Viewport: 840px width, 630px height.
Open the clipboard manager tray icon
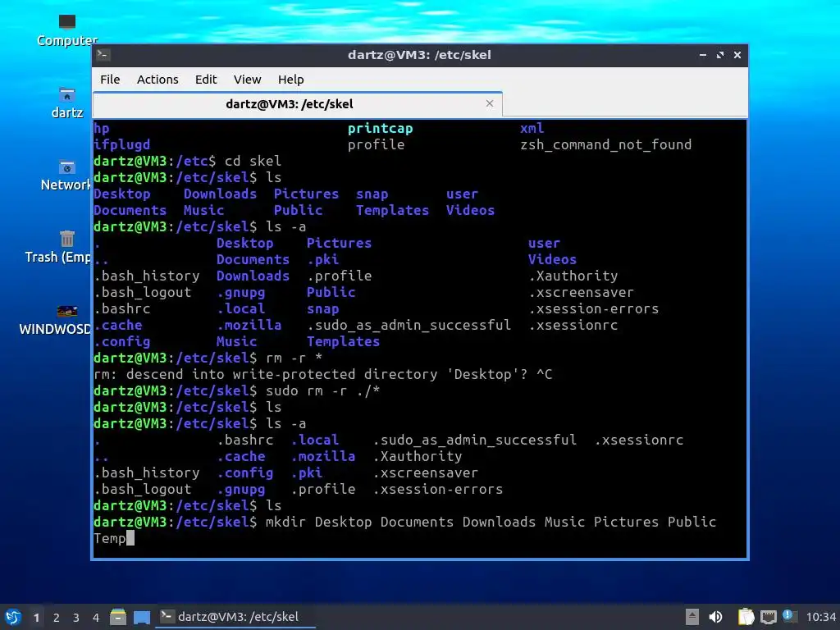click(746, 617)
